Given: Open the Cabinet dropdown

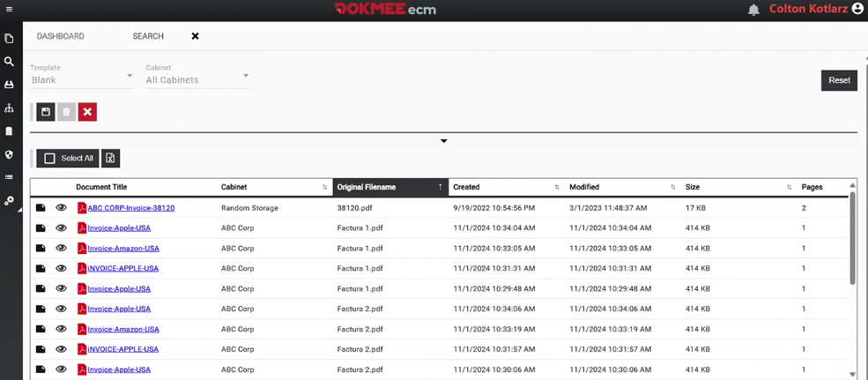Looking at the screenshot, I should coord(197,79).
